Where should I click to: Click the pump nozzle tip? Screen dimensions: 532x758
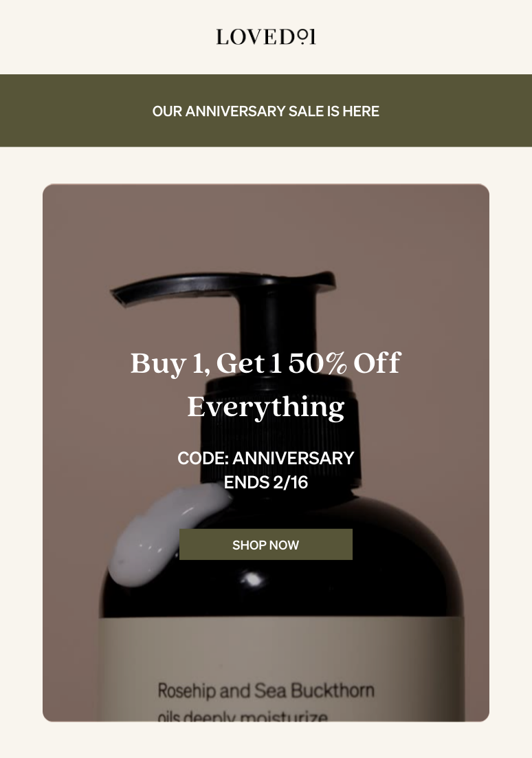[x=121, y=296]
